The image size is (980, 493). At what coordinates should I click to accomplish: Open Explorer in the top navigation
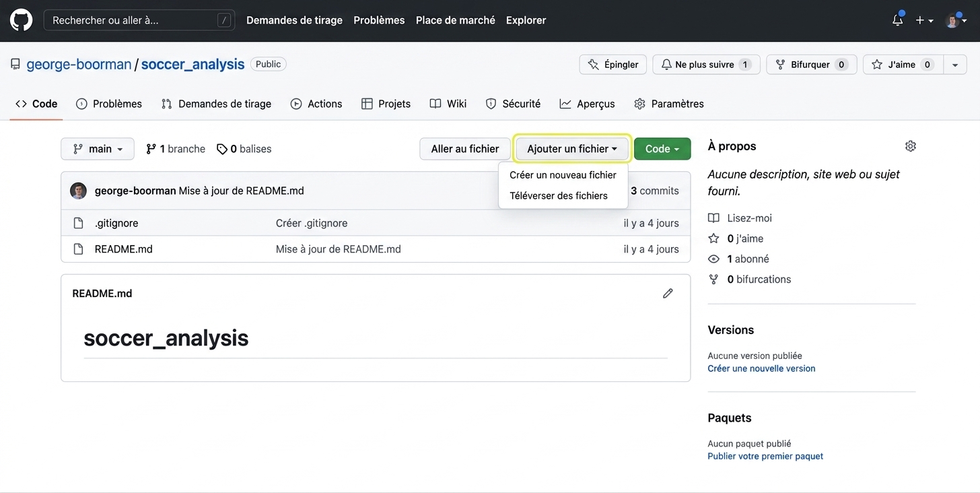tap(526, 20)
